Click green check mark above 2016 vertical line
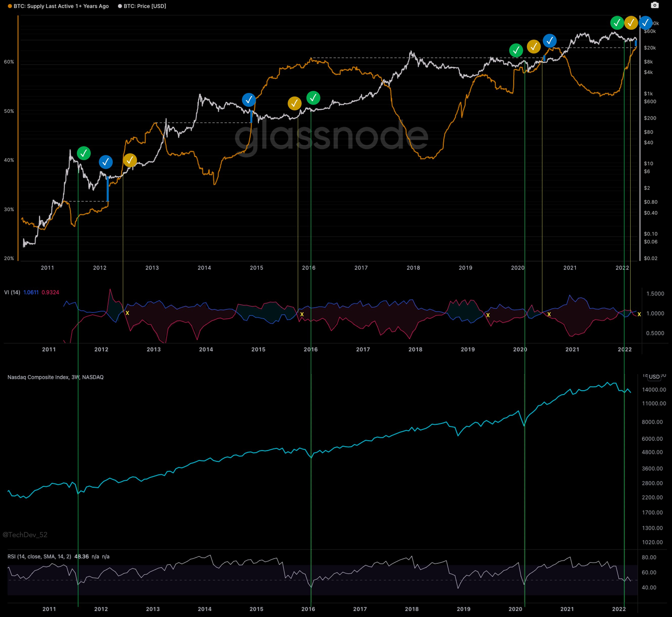This screenshot has height=617, width=672. tap(313, 98)
